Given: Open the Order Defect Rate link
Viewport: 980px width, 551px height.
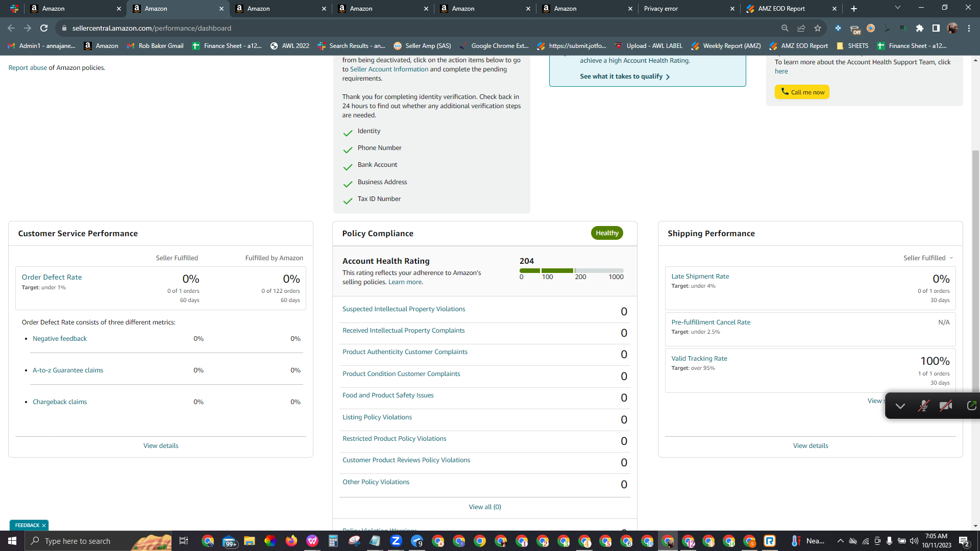Looking at the screenshot, I should coord(52,277).
